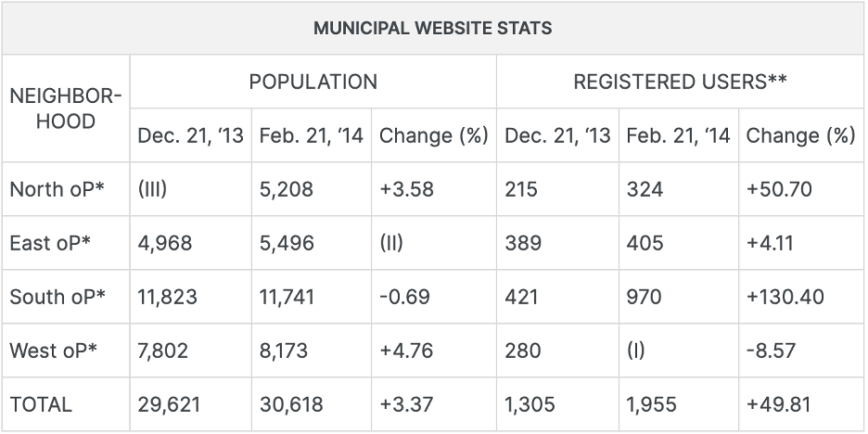This screenshot has height=434, width=868.
Task: Click the 11,823 population value
Action: [168, 297]
